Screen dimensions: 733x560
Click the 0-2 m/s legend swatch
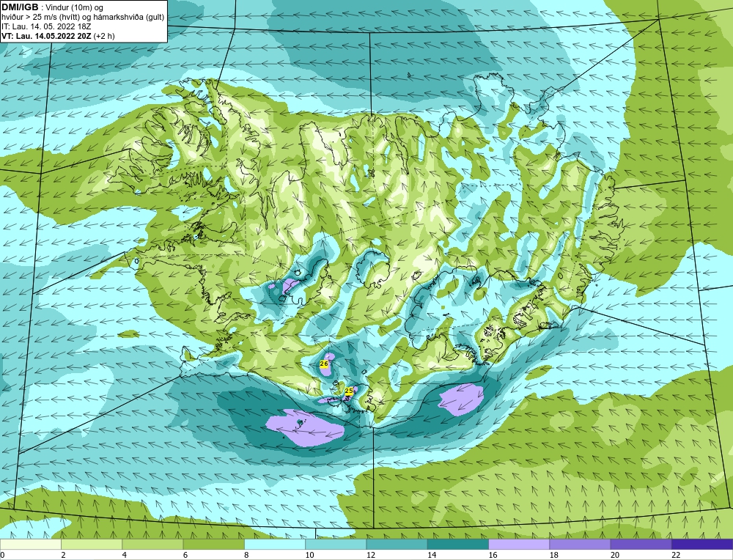click(x=31, y=544)
